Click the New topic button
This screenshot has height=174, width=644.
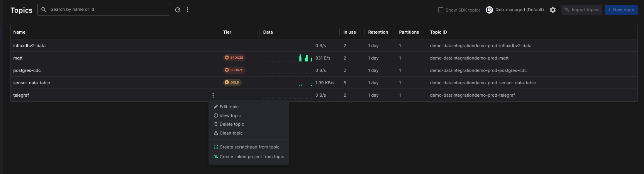pyautogui.click(x=621, y=10)
